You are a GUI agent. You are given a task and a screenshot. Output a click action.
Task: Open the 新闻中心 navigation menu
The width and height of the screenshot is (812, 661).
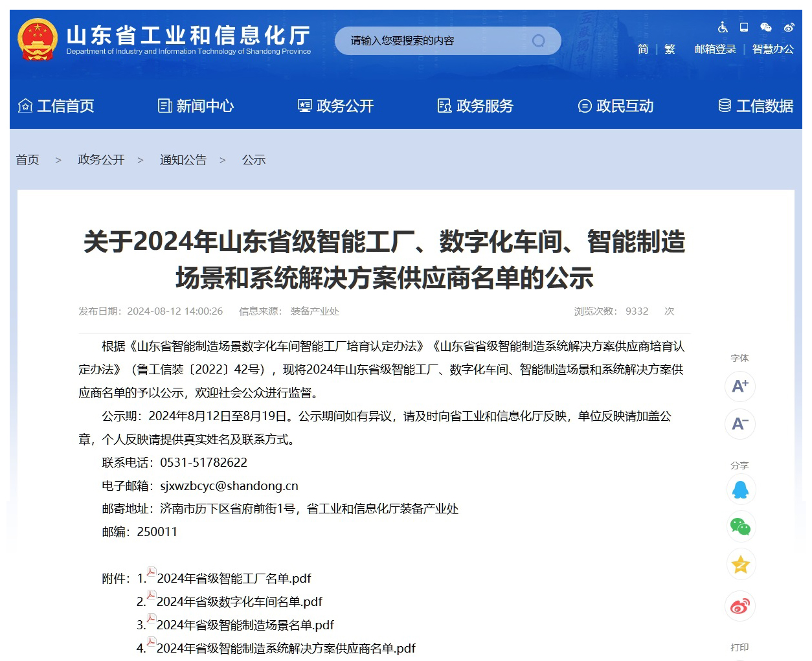pyautogui.click(x=196, y=106)
